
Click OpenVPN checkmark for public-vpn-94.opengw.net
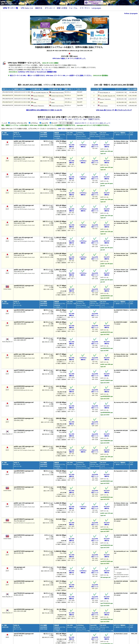click(95, 174)
